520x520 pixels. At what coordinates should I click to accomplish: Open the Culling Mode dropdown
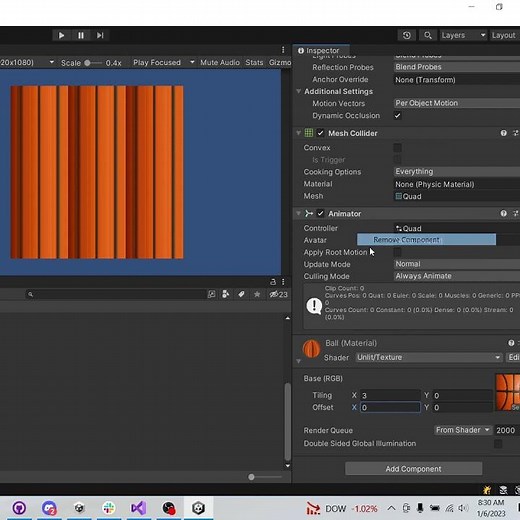(457, 276)
